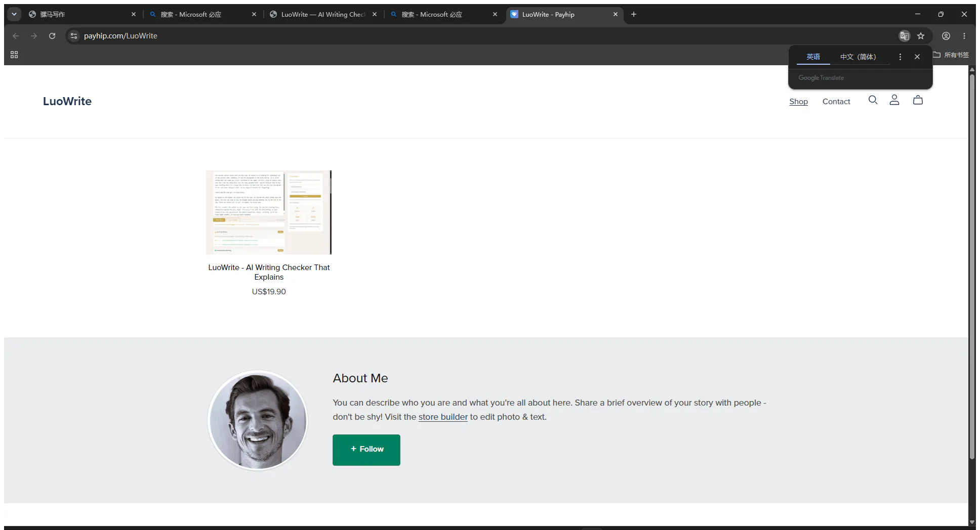Select 英语 in the translate popup
The height and width of the screenshot is (530, 980).
[x=813, y=57]
